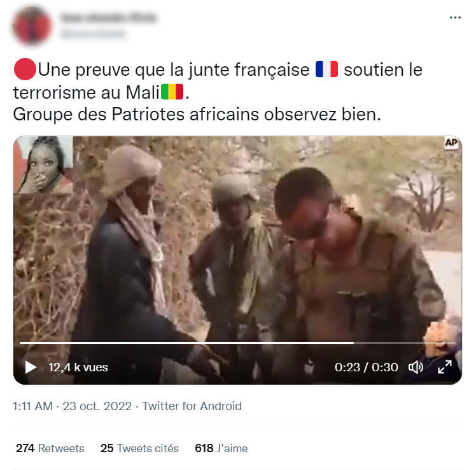Screen dimensions: 476x470
Task: Click the inset woman thumbnail in video
Action: click(x=43, y=165)
